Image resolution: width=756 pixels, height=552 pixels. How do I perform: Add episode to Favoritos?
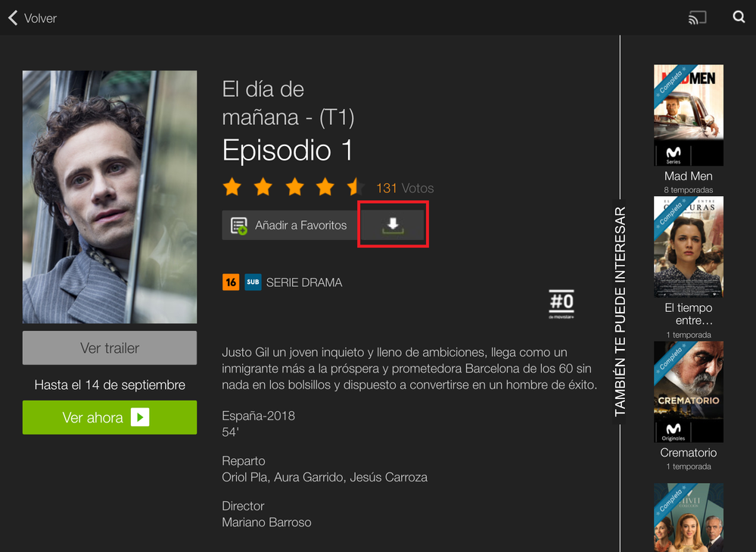pos(289,225)
